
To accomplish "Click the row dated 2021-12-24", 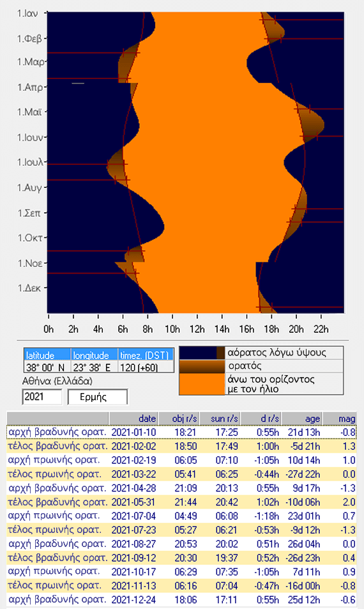I will point(181,599).
